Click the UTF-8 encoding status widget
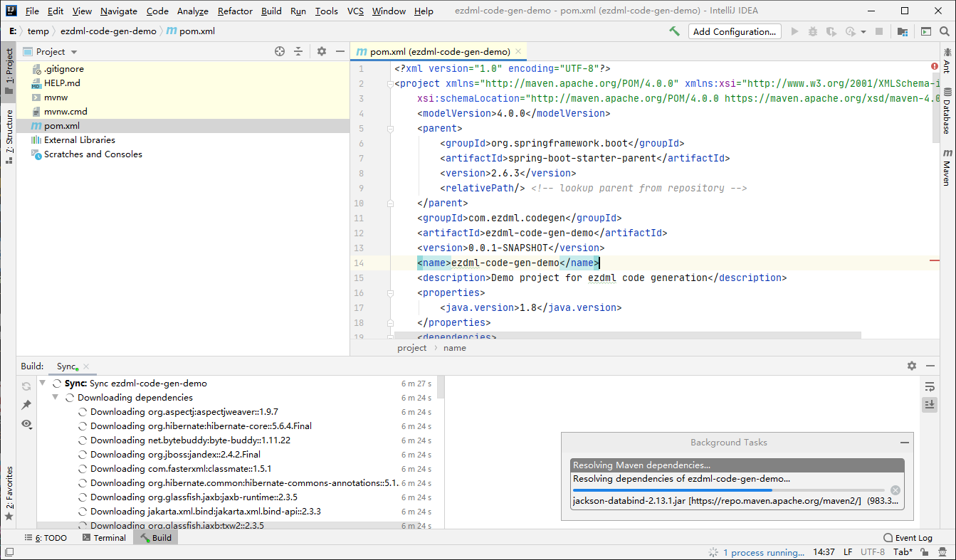Viewport: 956px width, 560px height. point(873,552)
